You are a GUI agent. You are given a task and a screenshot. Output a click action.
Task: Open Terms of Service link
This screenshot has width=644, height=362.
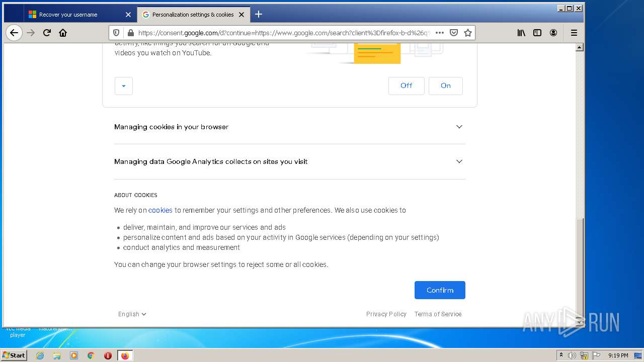pos(438,314)
